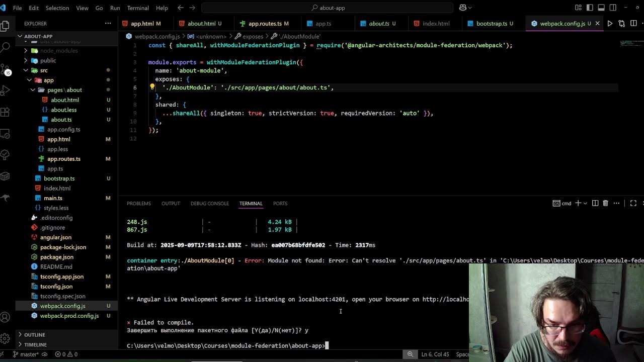The image size is (644, 362).
Task: Open the terminal panel more actions menu
Action: coord(616,203)
